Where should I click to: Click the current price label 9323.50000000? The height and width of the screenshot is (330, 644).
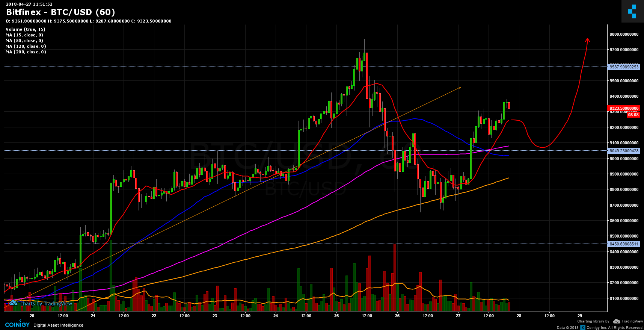point(624,108)
